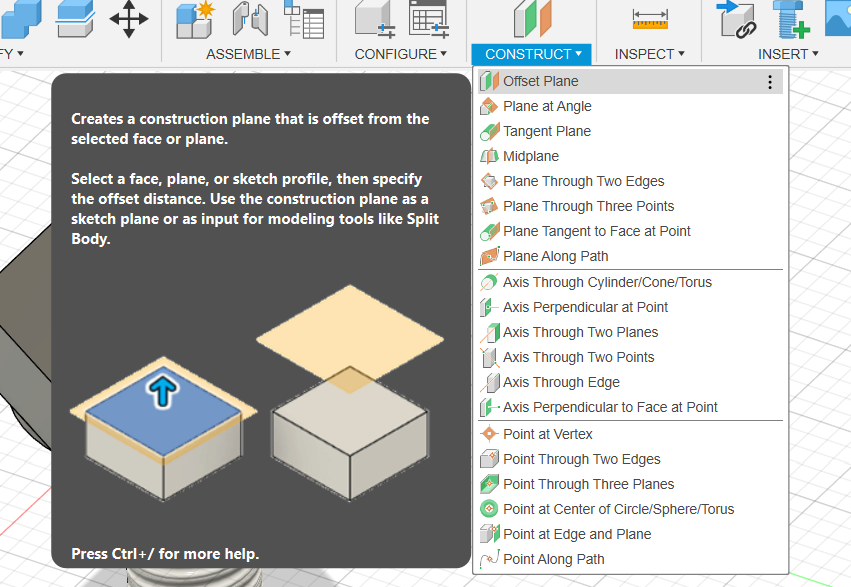Open the ASSEMBLE dropdown menu

pos(248,54)
